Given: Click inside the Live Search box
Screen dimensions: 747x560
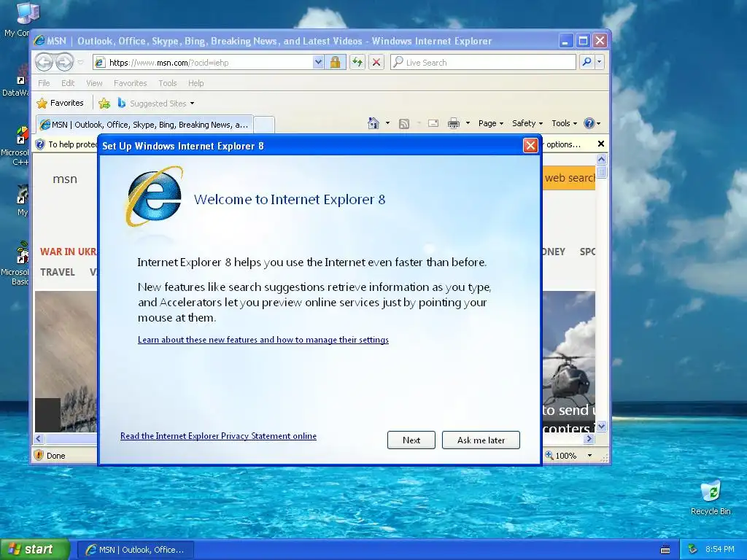Looking at the screenshot, I should [x=483, y=63].
